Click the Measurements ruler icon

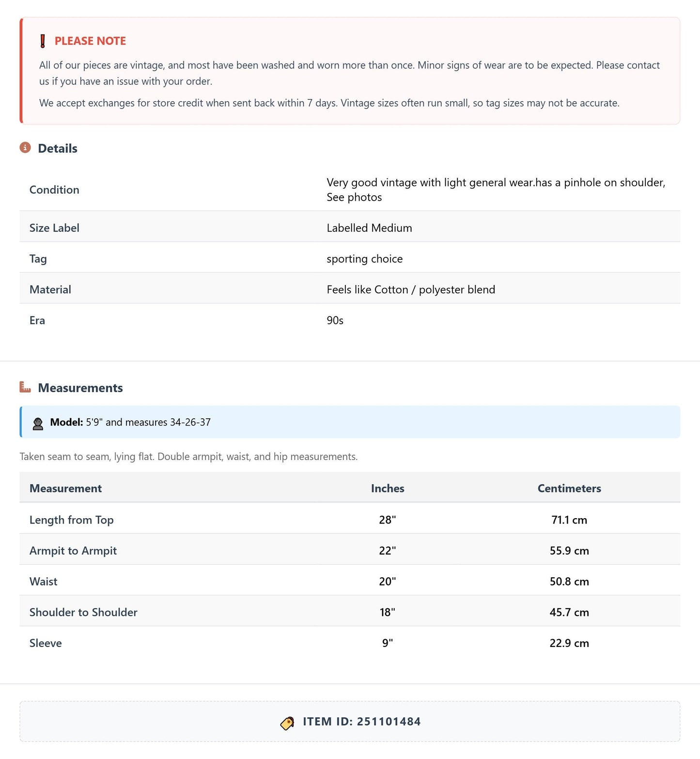[x=25, y=387]
